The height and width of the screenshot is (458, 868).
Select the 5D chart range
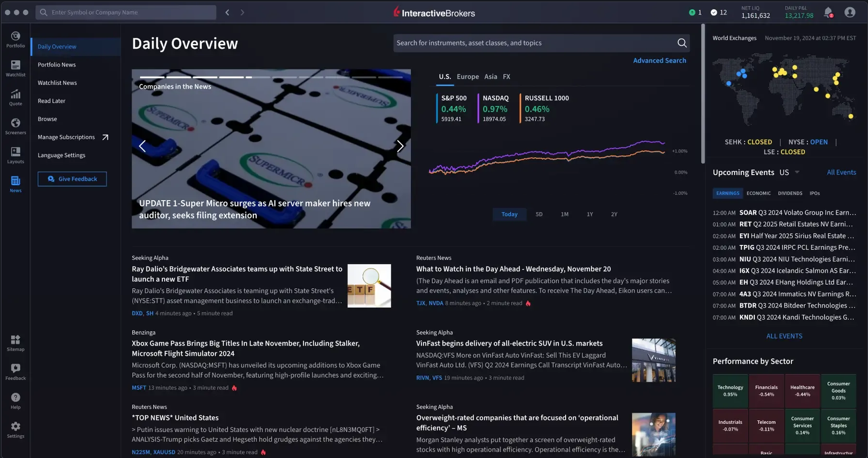539,214
